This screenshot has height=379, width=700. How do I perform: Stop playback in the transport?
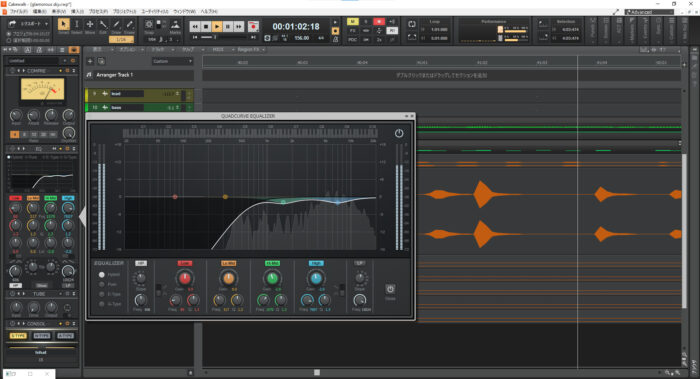click(x=206, y=27)
